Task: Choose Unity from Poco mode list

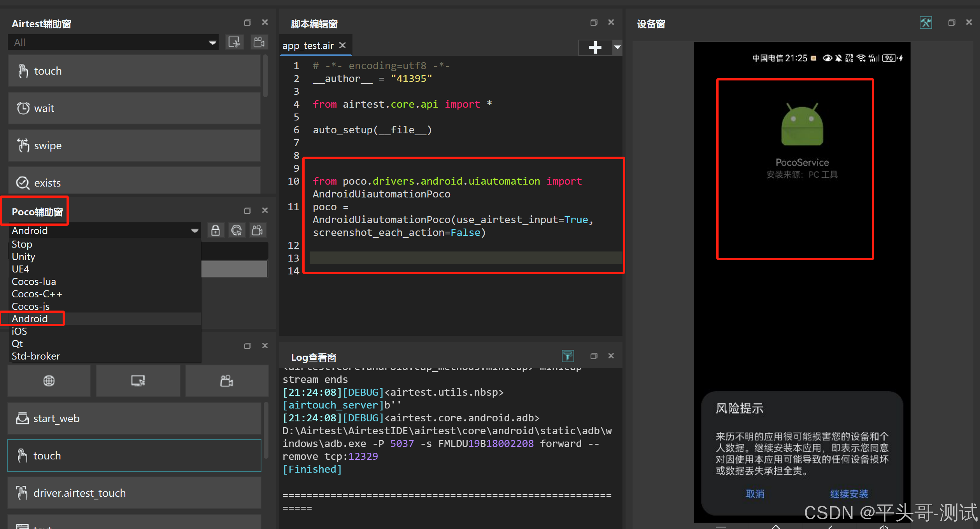Action: (x=23, y=257)
